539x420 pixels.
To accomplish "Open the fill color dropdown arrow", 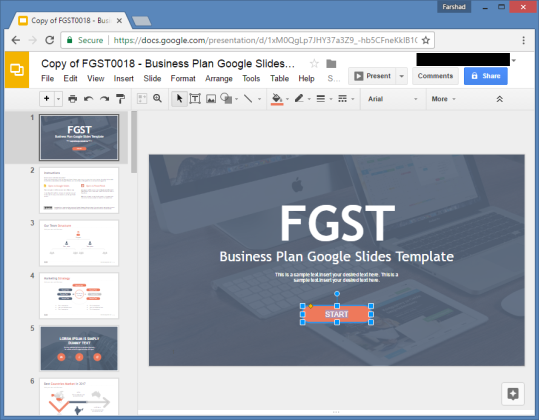I will 287,99.
